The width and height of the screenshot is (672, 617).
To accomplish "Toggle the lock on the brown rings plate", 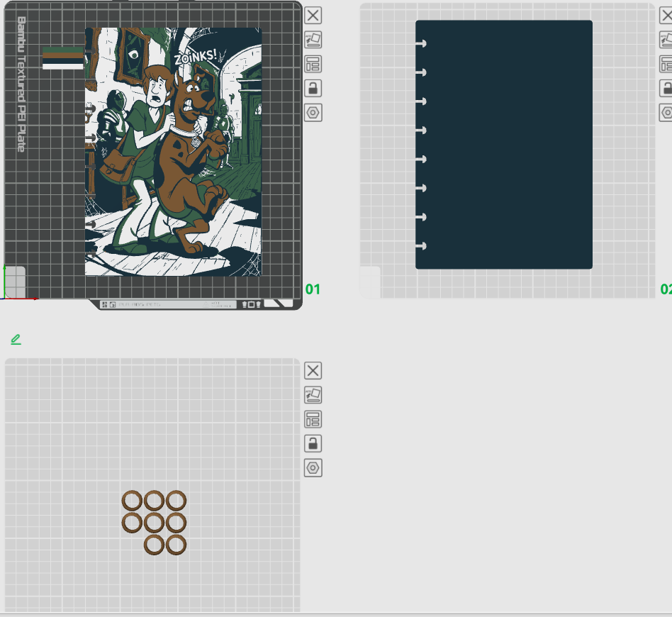I will pos(313,443).
